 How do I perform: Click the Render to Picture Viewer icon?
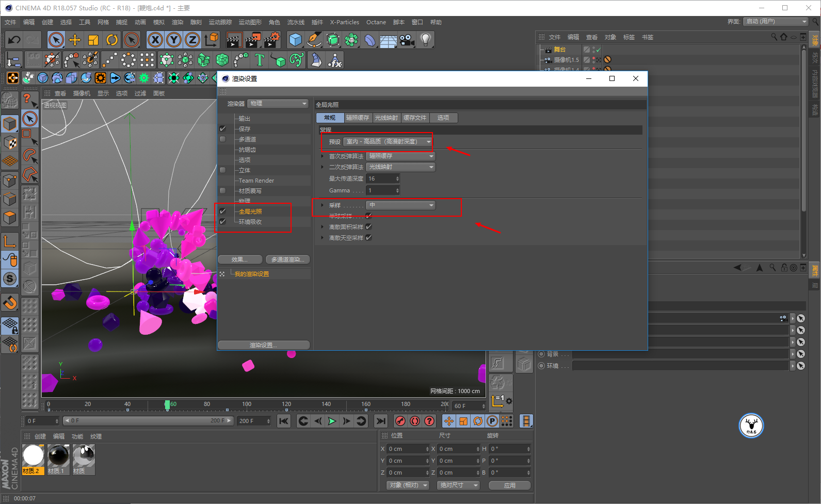253,40
